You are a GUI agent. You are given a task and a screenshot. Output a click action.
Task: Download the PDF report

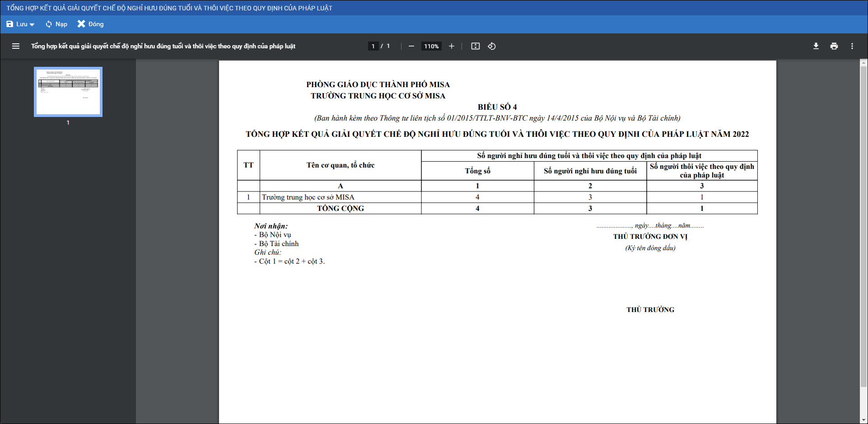click(x=816, y=46)
